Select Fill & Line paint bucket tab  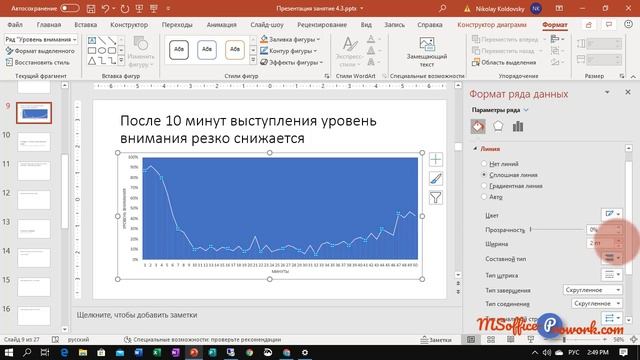tap(478, 127)
